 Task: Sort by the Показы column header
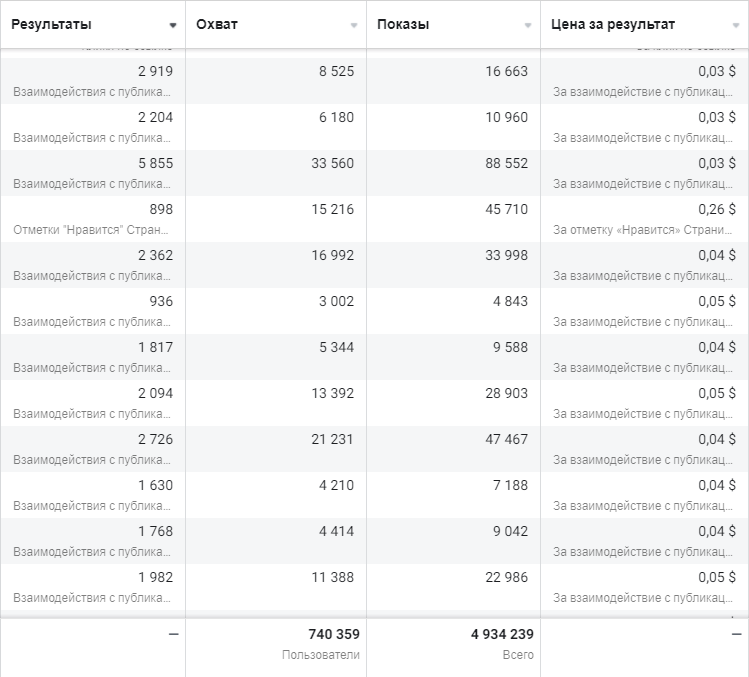403,24
